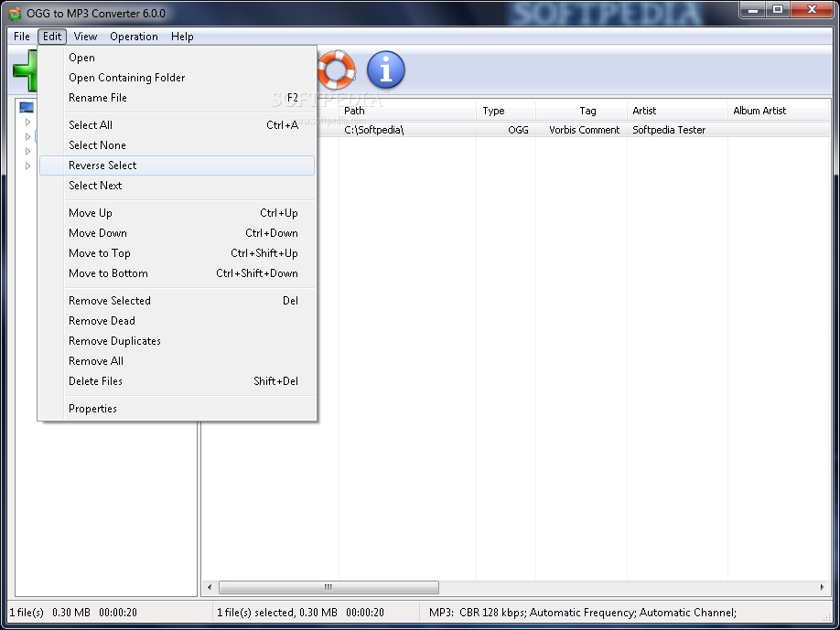This screenshot has height=630, width=840.
Task: Choose Remove Selected
Action: (177, 300)
